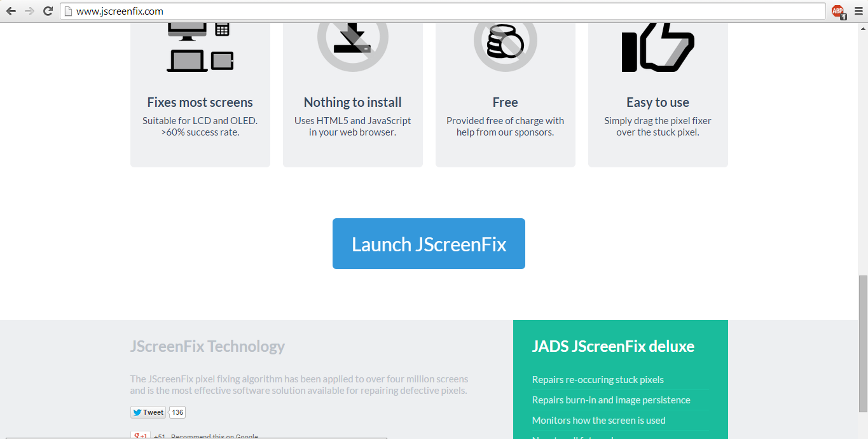Click the page icon in the address bar
The width and height of the screenshot is (868, 439).
tap(69, 11)
